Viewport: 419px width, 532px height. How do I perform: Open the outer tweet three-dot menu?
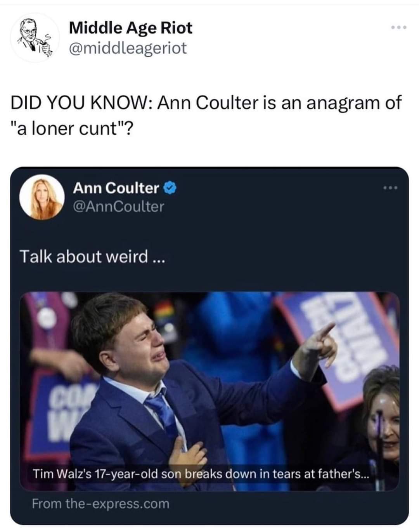pos(398,28)
